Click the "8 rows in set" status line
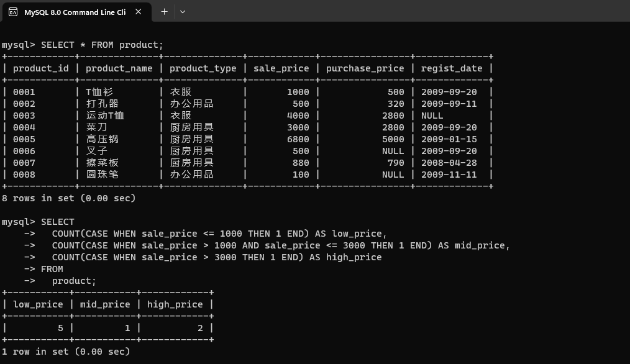 pyautogui.click(x=68, y=198)
